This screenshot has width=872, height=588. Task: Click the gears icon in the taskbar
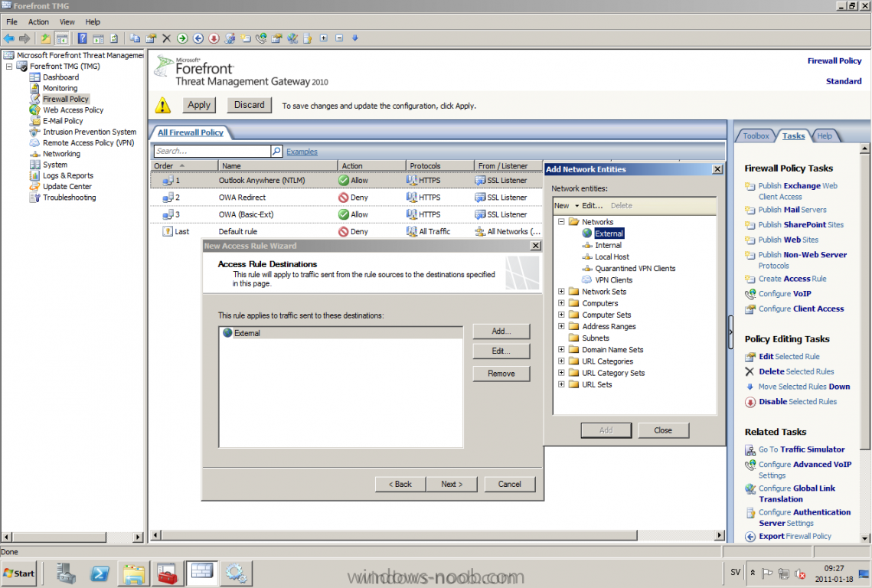point(237,573)
